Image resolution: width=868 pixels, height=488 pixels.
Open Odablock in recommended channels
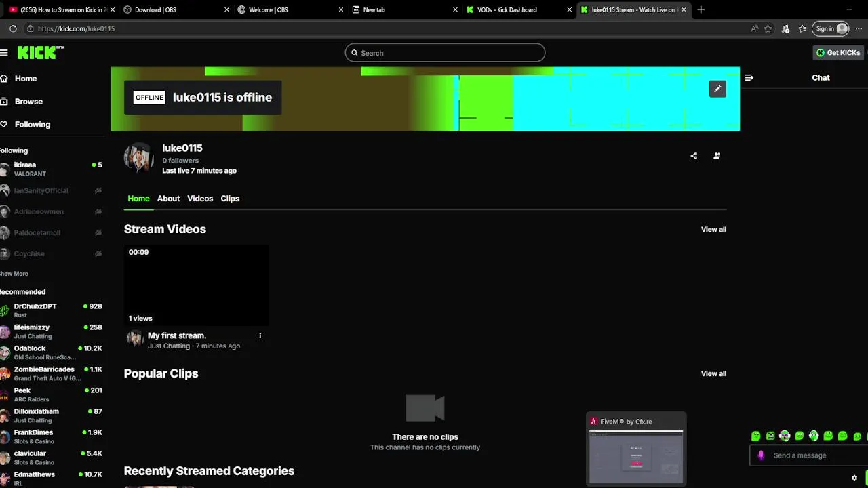click(x=51, y=352)
